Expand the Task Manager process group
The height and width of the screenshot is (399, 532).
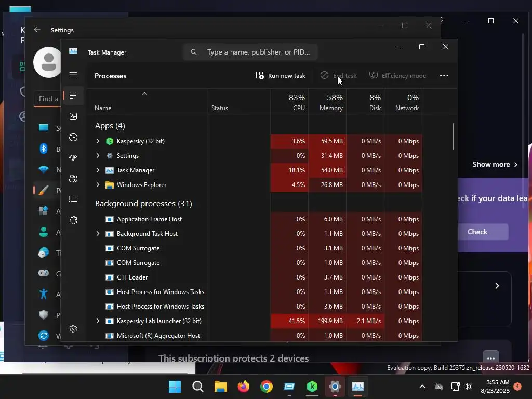point(98,170)
